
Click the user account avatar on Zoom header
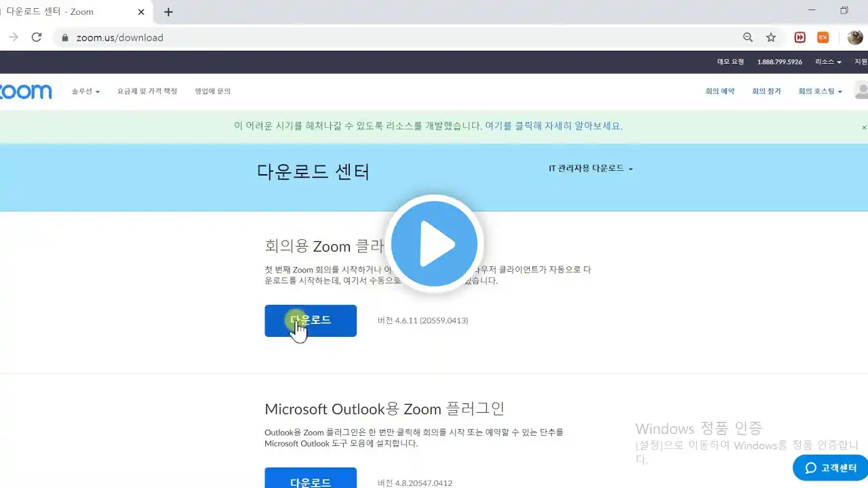coord(861,90)
